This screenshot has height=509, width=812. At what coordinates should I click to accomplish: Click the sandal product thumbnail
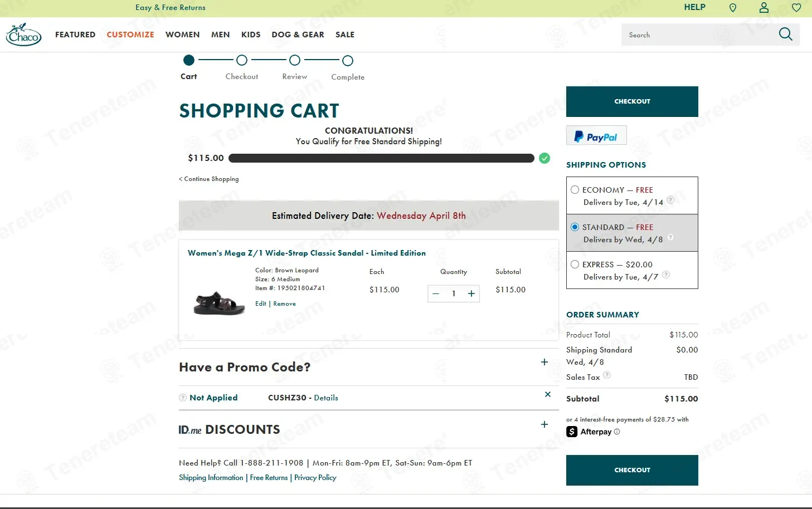point(219,304)
